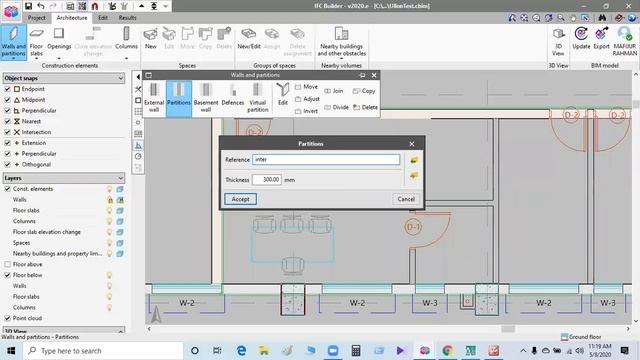Show hidden system tray icons
The width and height of the screenshot is (640, 360).
point(523,351)
